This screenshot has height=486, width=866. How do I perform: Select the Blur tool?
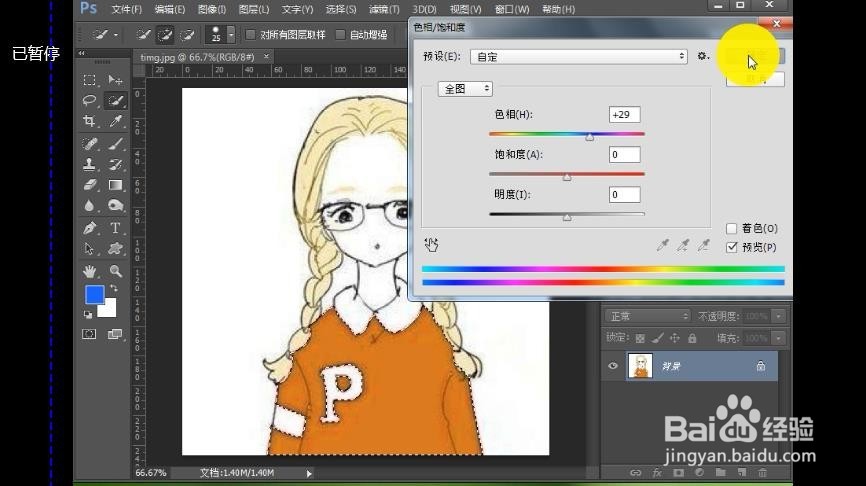point(89,205)
